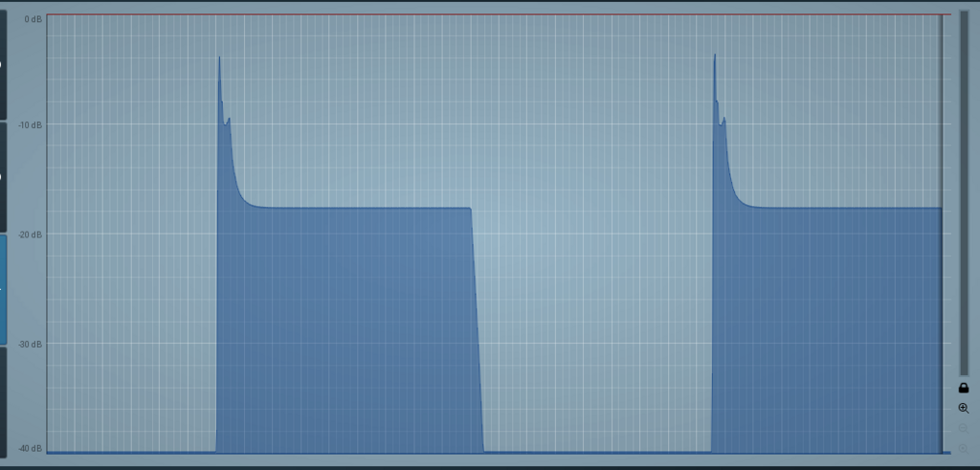Viewport: 980px width, 470px height.
Task: Click the first transient peak in the graph
Action: [x=219, y=59]
